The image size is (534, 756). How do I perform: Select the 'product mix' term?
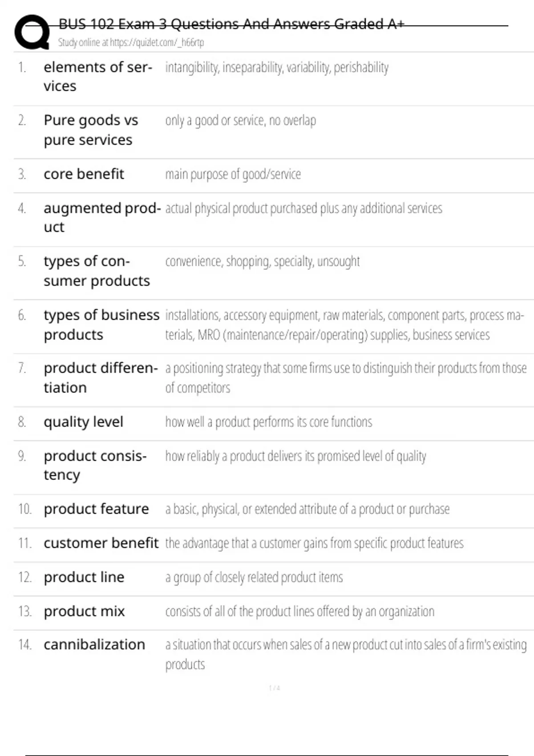(84, 611)
